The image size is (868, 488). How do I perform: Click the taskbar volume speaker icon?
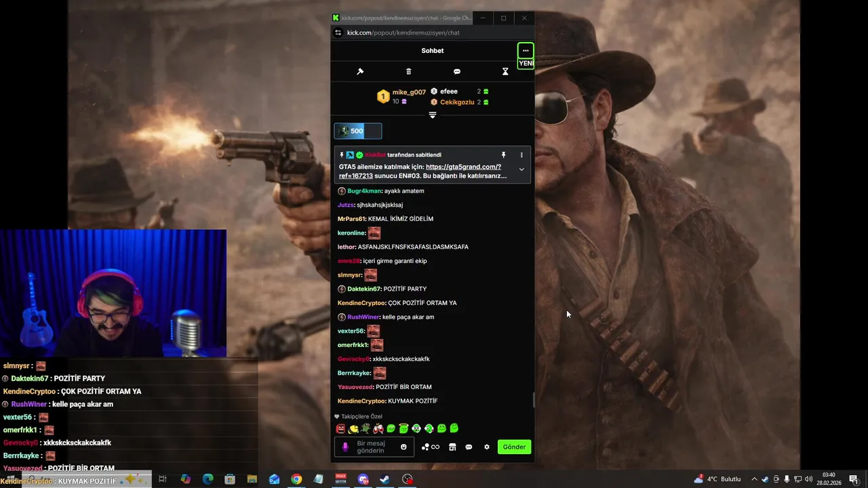pos(808,479)
